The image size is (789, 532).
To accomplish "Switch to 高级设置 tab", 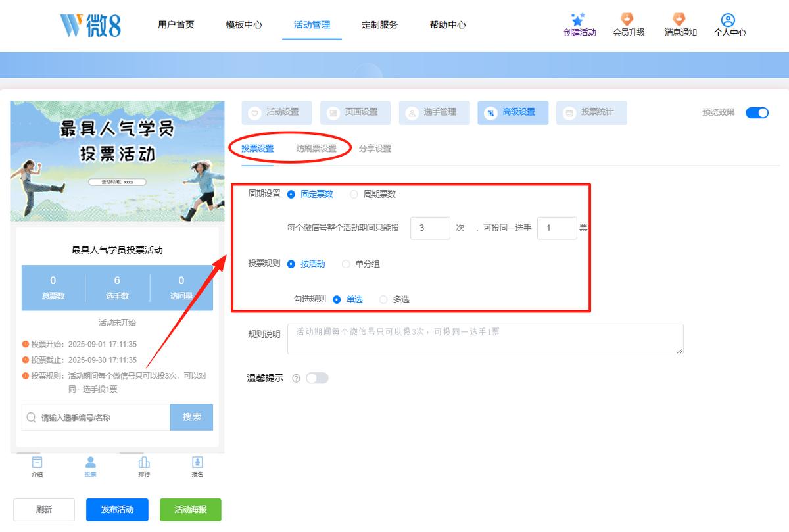I will pyautogui.click(x=513, y=112).
